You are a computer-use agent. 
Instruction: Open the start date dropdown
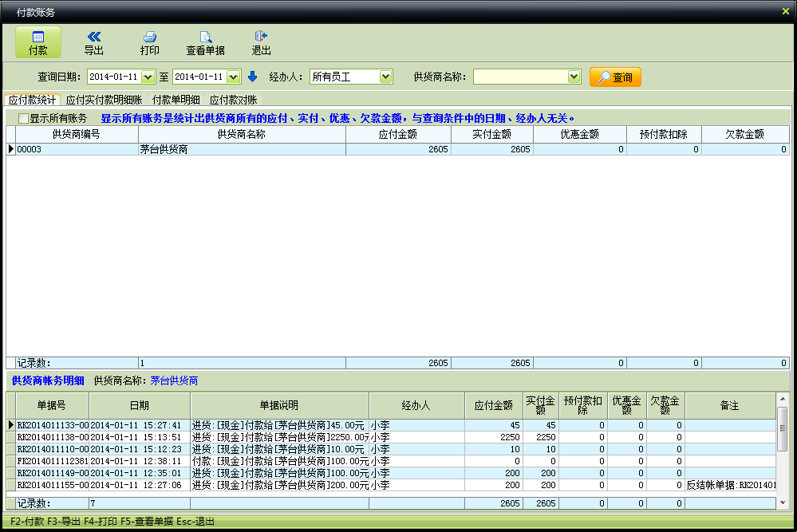coord(148,77)
